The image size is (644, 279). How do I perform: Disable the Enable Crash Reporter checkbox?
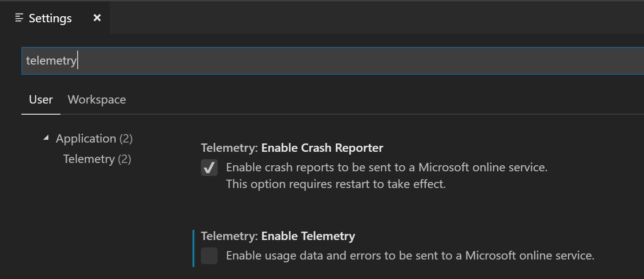(209, 168)
